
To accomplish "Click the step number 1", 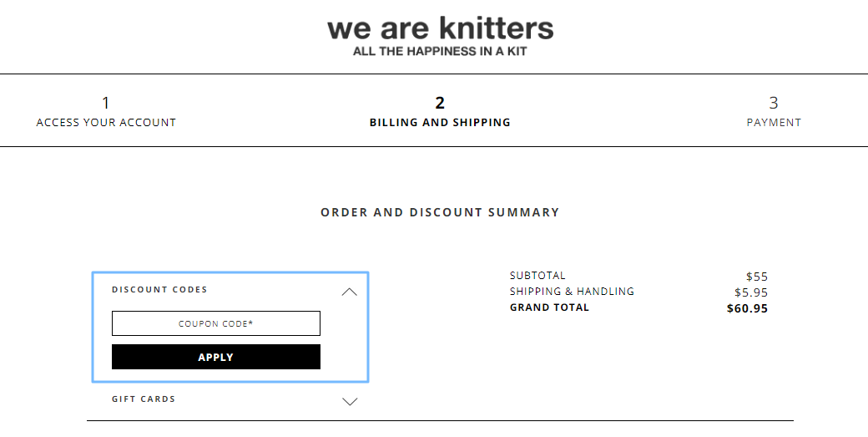I will tap(106, 103).
